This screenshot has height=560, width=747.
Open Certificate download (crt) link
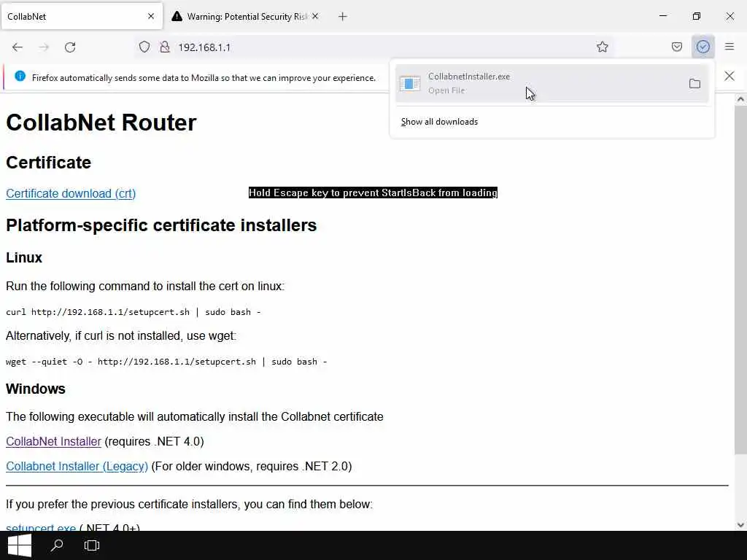(71, 193)
